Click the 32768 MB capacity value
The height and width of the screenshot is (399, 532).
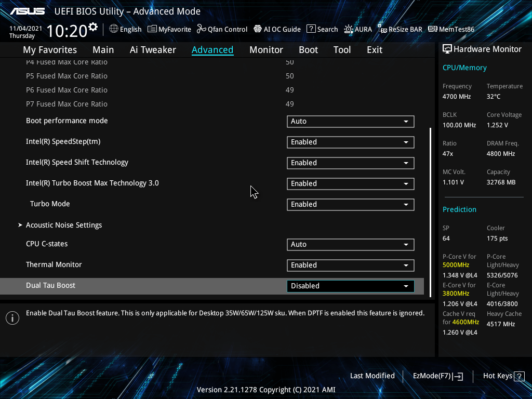tap(501, 182)
